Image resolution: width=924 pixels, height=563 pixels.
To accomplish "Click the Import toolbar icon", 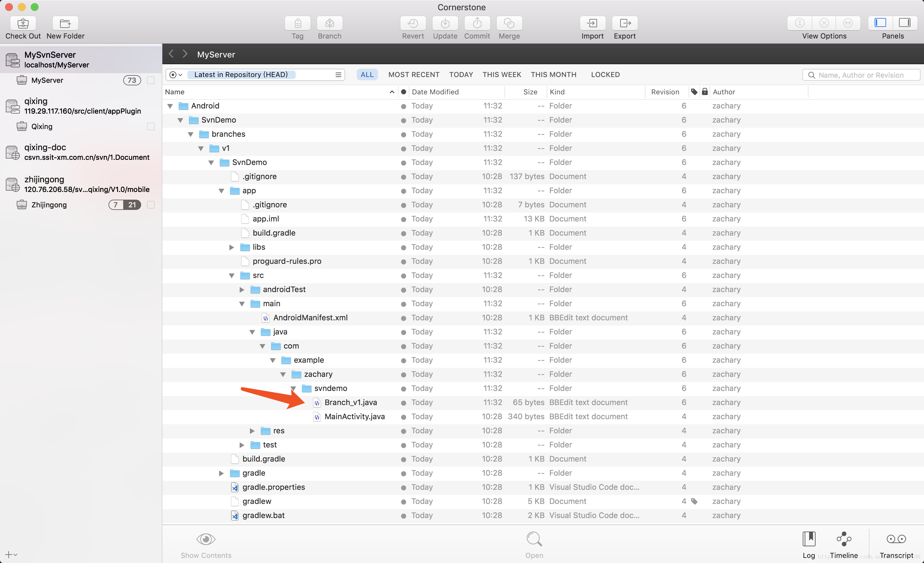I will click(x=593, y=23).
